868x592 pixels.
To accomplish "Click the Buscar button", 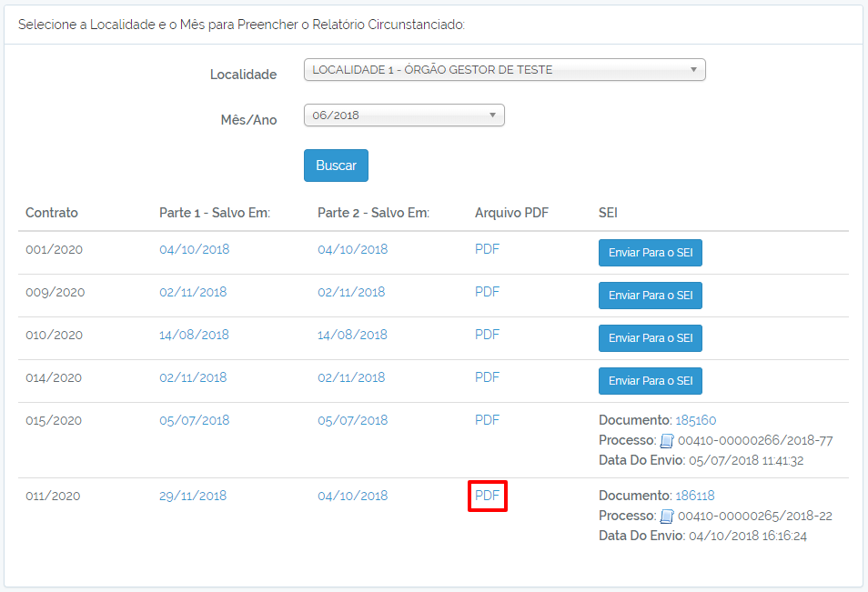I will (x=336, y=166).
